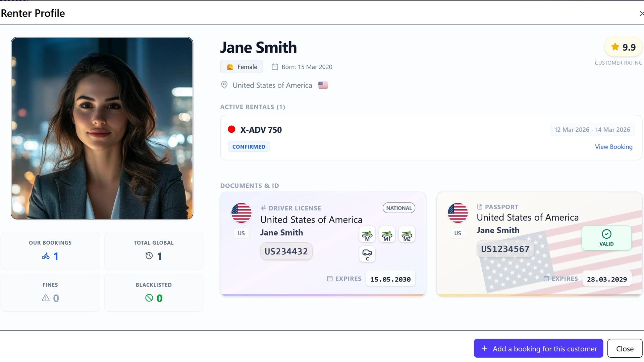
Task: Click the US flag next to country name
Action: pyautogui.click(x=323, y=85)
